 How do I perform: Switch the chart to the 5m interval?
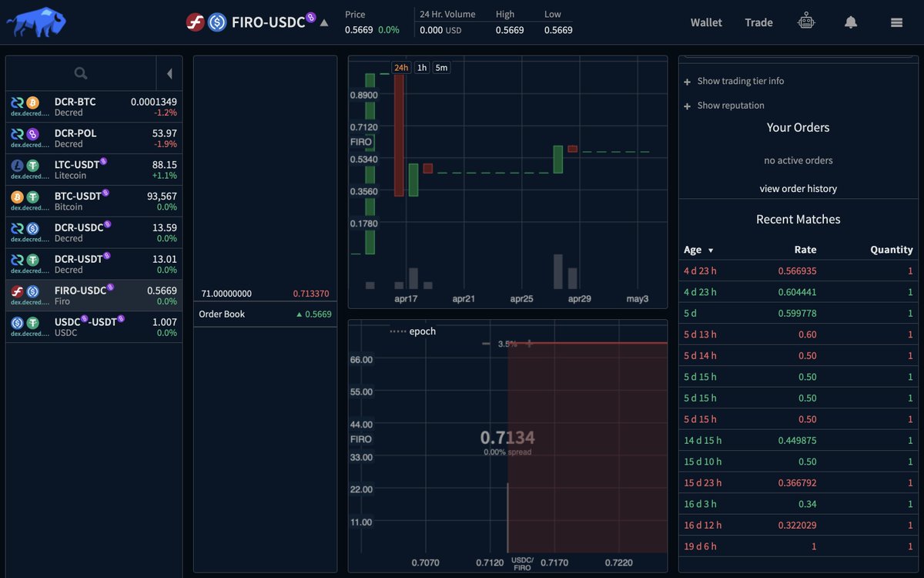440,68
